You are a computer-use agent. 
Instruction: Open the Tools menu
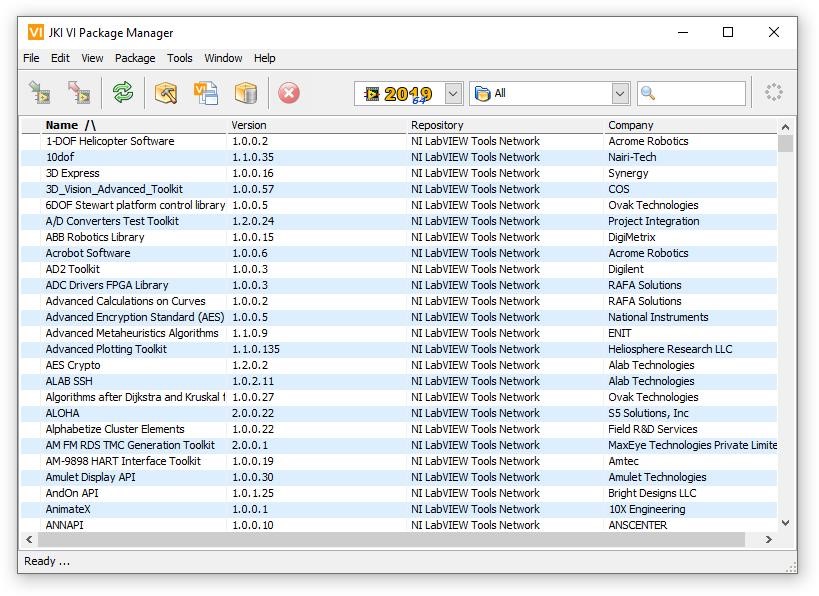[x=180, y=58]
